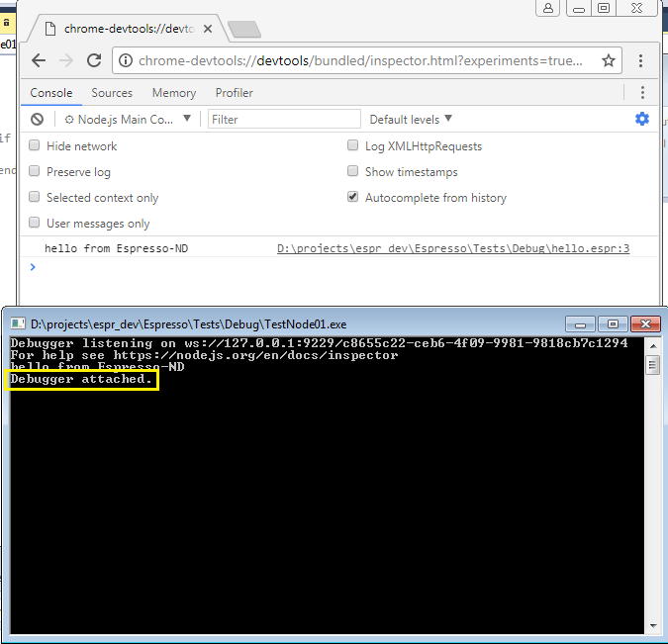Close the TestNode01.exe console window
Viewport: 668px width, 644px height.
[x=646, y=324]
